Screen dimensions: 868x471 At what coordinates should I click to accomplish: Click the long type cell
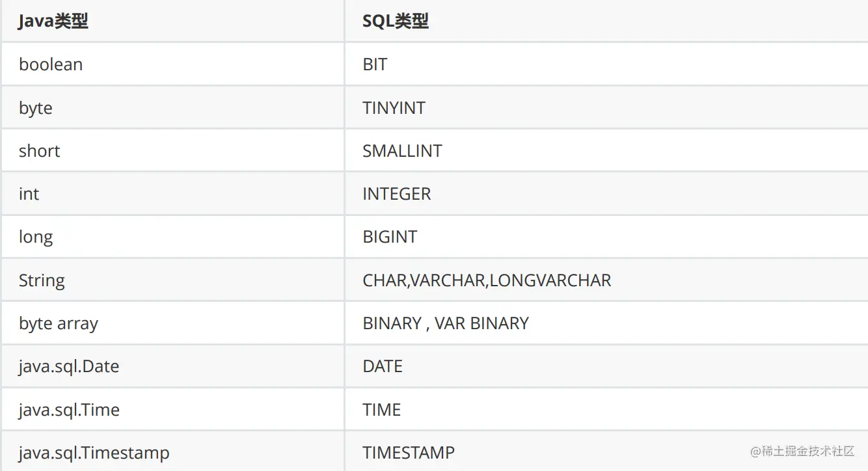(x=36, y=237)
